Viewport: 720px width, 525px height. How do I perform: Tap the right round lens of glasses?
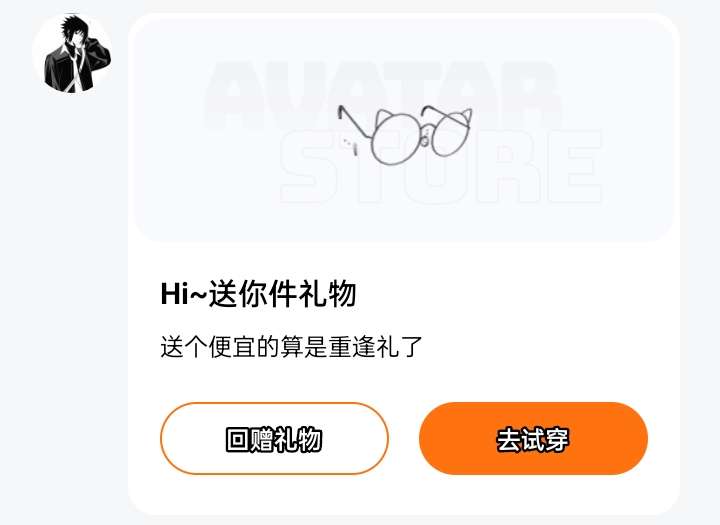click(451, 133)
